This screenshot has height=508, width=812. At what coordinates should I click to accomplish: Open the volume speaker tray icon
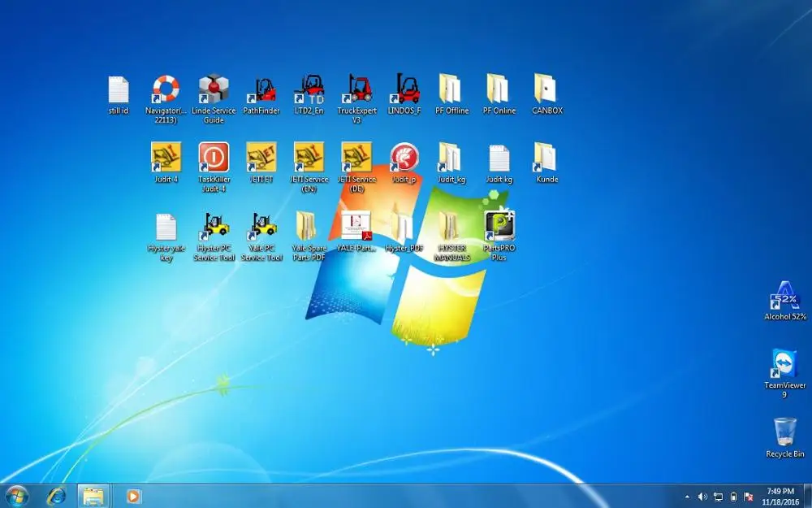[x=702, y=497]
